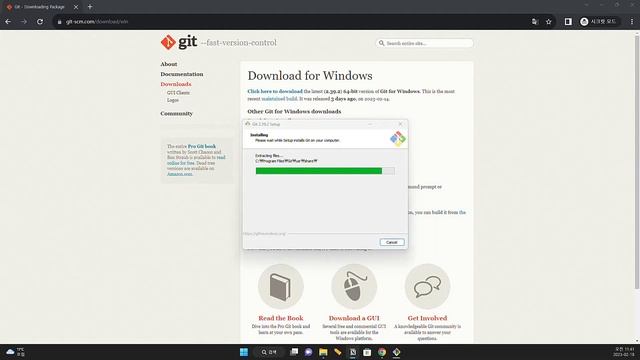Open the Pro Git book link
640x360 pixels.
(x=202, y=146)
